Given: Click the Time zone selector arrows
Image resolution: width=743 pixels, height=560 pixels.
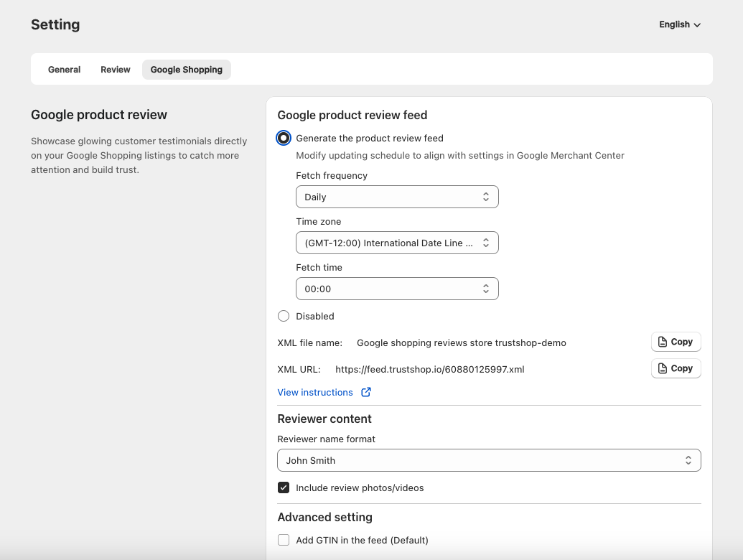Looking at the screenshot, I should pos(486,243).
